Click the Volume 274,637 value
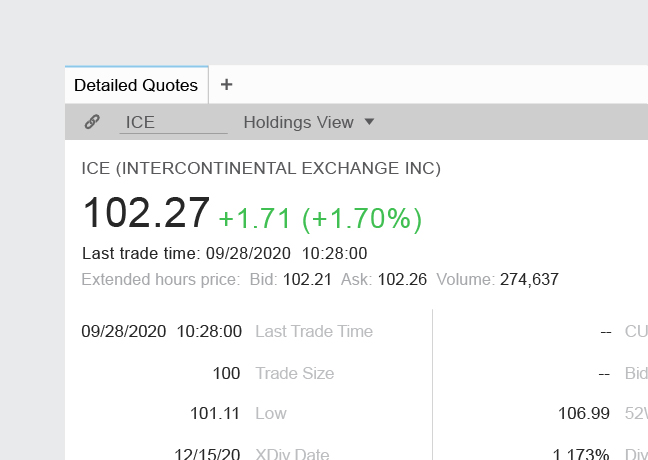Viewport: 648px width, 460px height. 530,279
